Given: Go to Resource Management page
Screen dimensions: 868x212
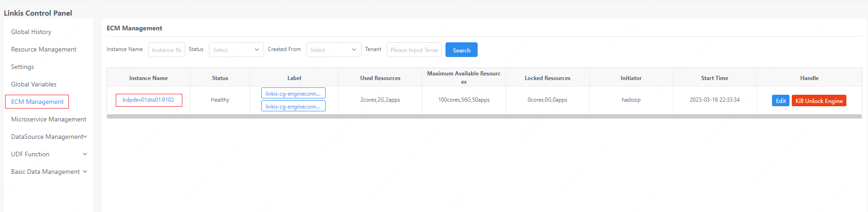Looking at the screenshot, I should [x=44, y=49].
